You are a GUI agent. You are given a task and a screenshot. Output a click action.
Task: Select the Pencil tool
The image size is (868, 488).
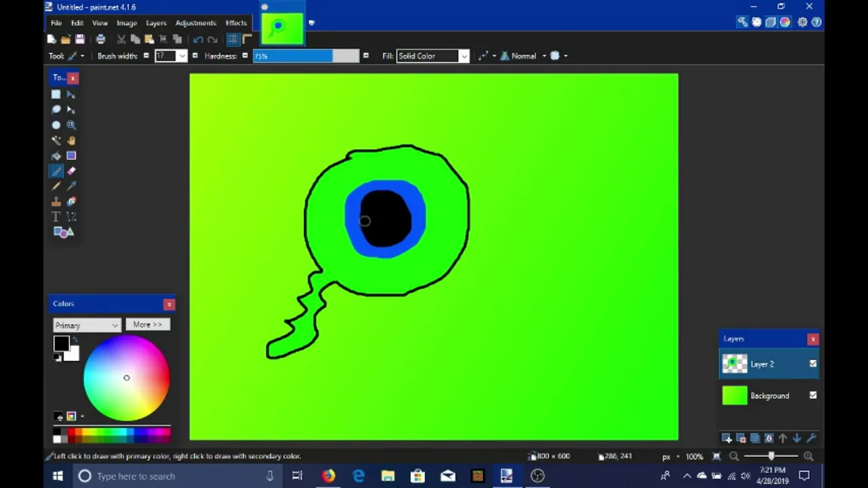[56, 186]
